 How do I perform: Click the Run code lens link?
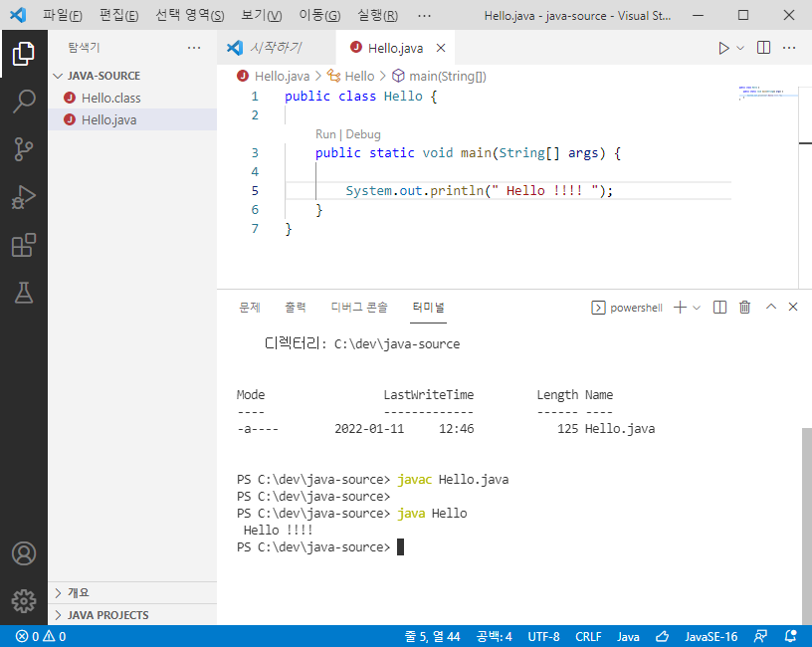point(325,134)
